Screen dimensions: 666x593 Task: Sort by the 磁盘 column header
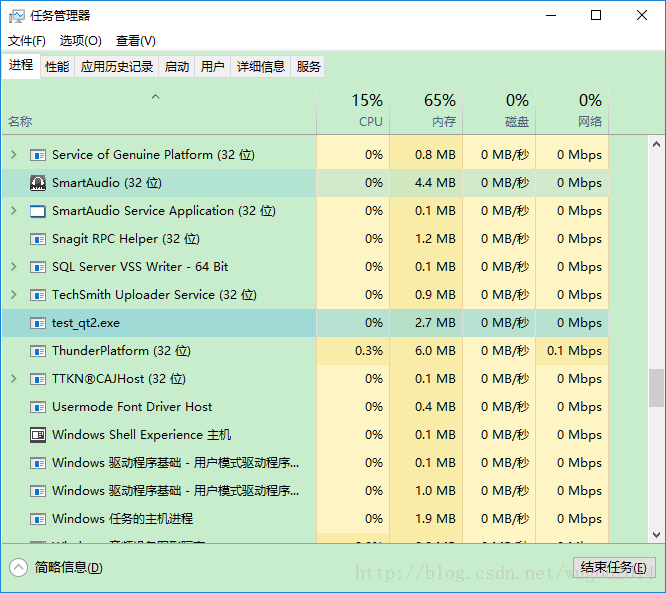click(x=499, y=113)
